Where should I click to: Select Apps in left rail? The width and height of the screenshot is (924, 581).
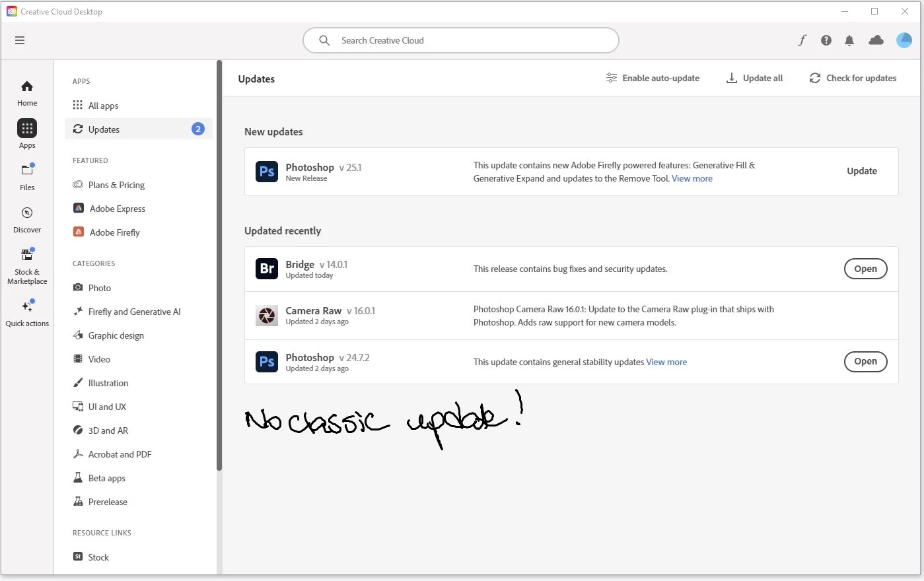point(27,134)
